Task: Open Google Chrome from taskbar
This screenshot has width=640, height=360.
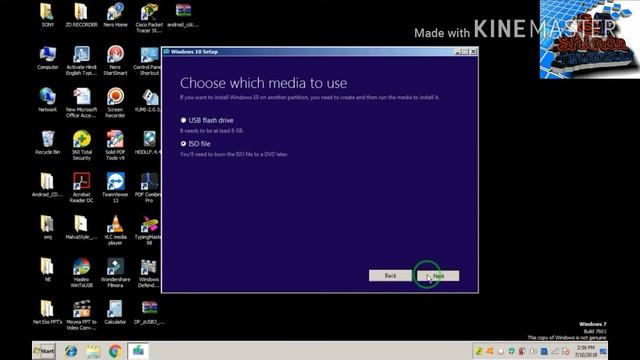Action: coord(115,351)
